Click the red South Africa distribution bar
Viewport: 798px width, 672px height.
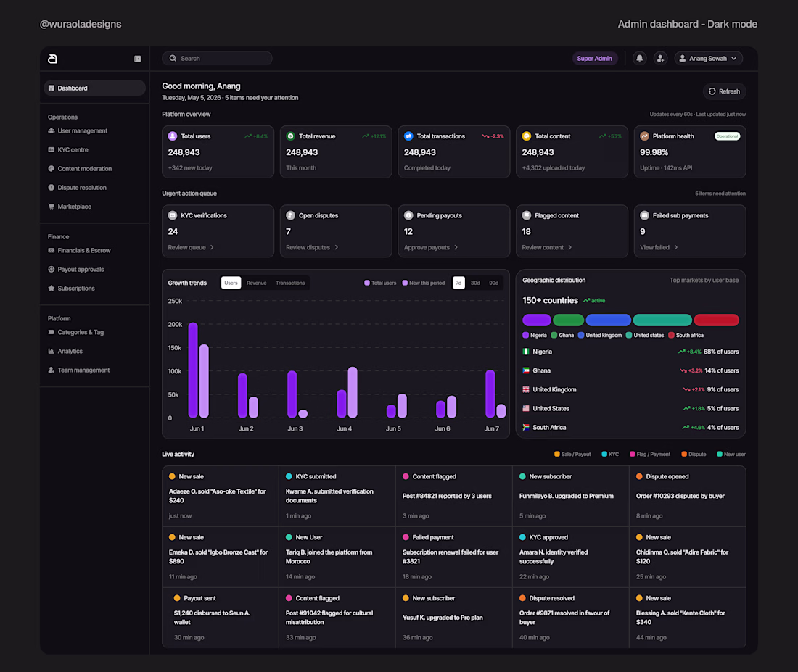[717, 320]
